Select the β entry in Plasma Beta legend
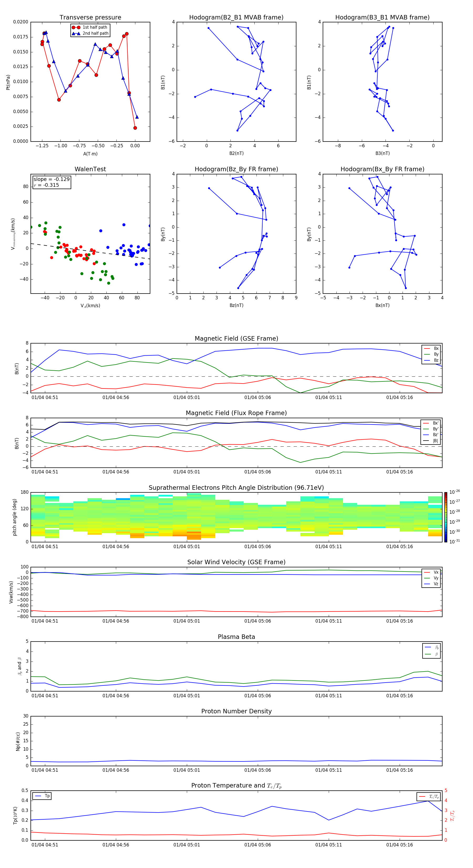The width and height of the screenshot is (473, 868). click(431, 654)
